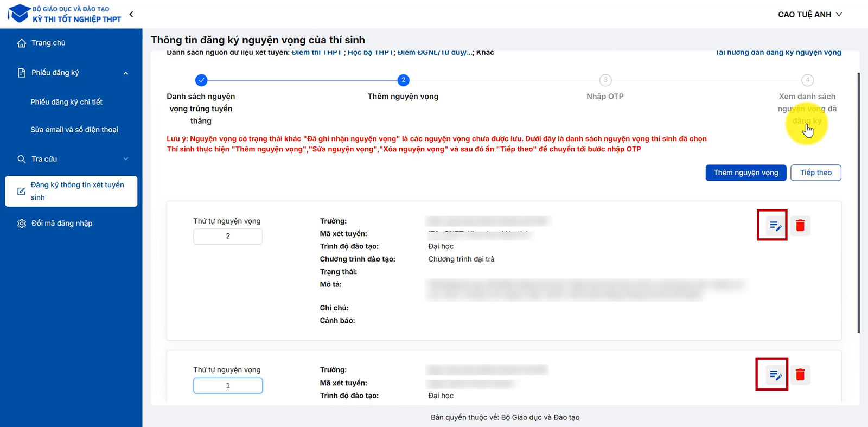Click the completed step 1 checkmark circle

click(201, 80)
